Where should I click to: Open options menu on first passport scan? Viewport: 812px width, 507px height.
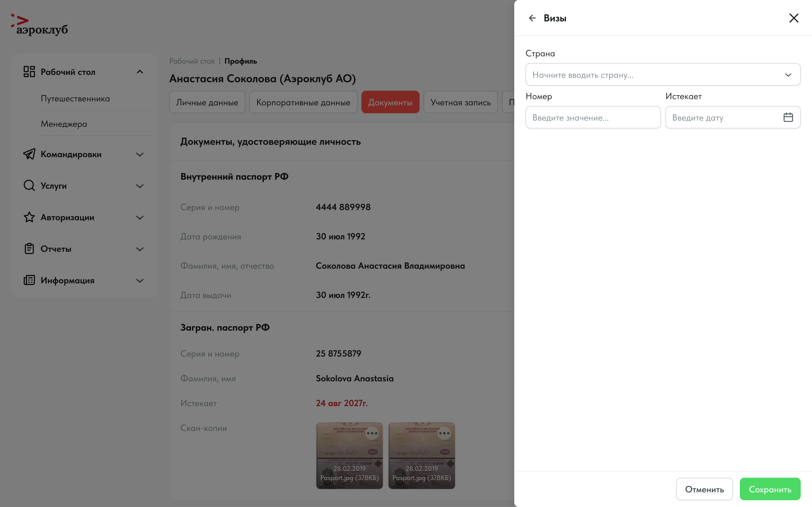click(x=372, y=433)
